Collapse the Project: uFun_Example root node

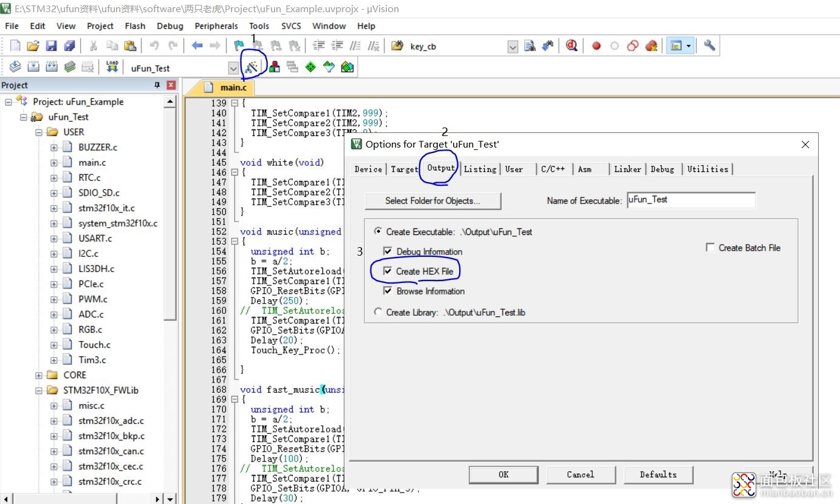tap(9, 102)
